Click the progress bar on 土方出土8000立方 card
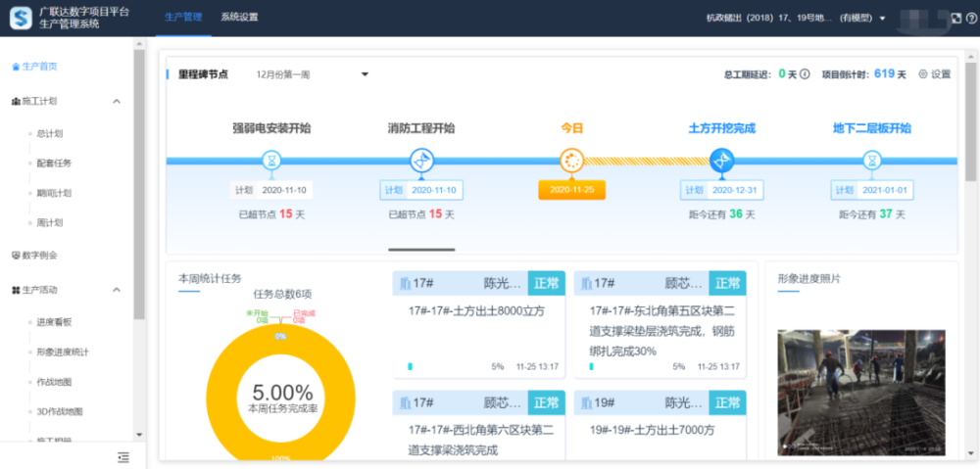 point(410,366)
